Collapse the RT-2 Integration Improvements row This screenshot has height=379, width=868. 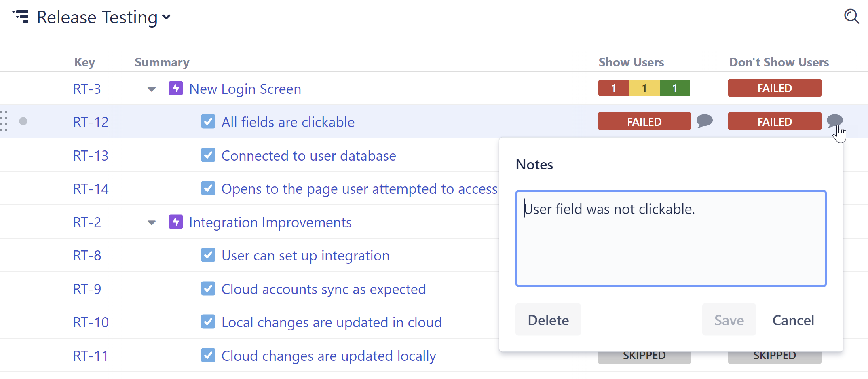[152, 223]
